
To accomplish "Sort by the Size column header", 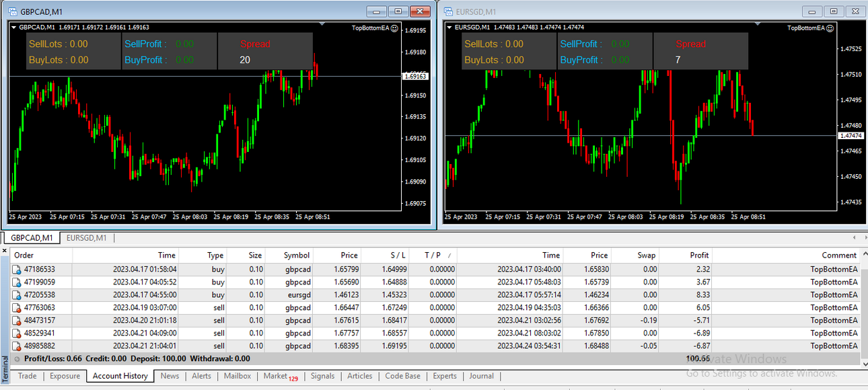I will (x=246, y=256).
